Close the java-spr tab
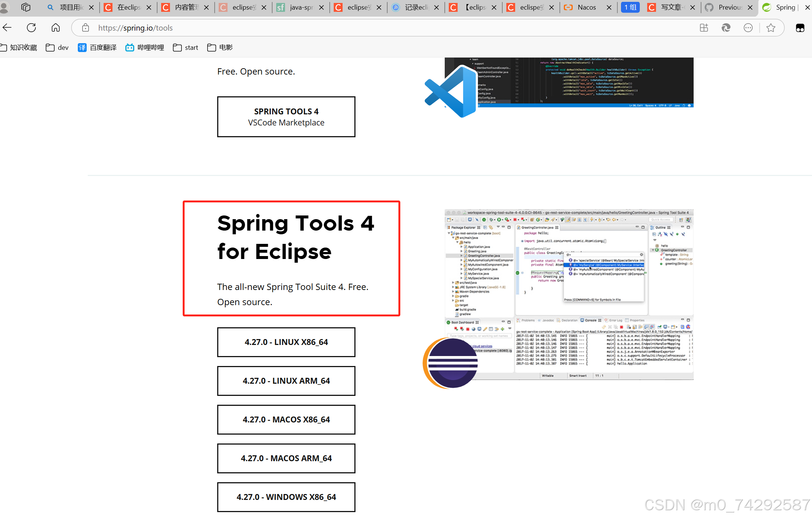 click(322, 7)
